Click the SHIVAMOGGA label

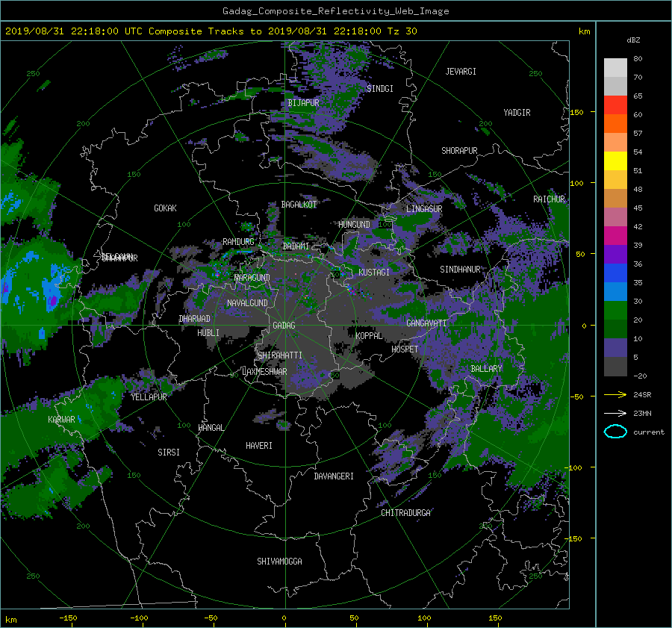coord(279,562)
